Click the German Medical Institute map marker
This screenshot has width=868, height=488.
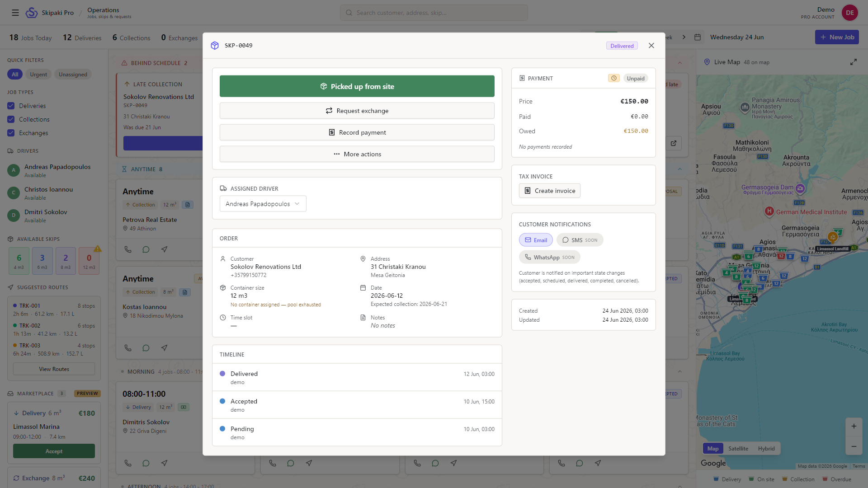pyautogui.click(x=769, y=211)
